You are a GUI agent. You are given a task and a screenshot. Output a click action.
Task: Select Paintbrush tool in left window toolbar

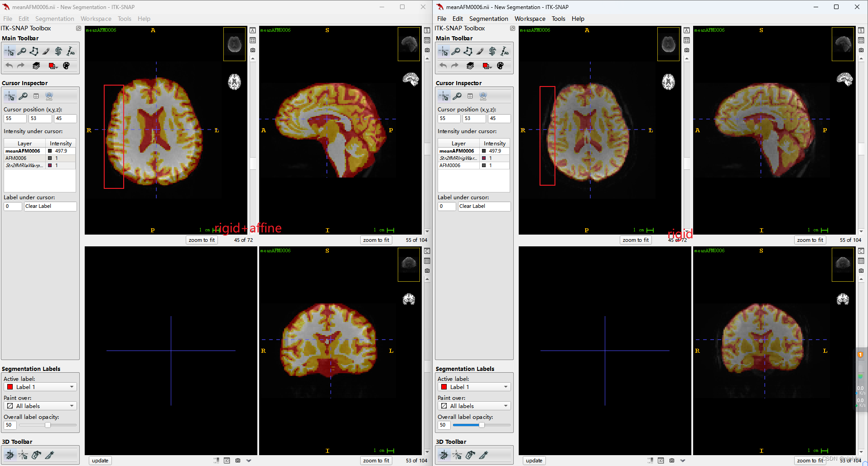[46, 52]
